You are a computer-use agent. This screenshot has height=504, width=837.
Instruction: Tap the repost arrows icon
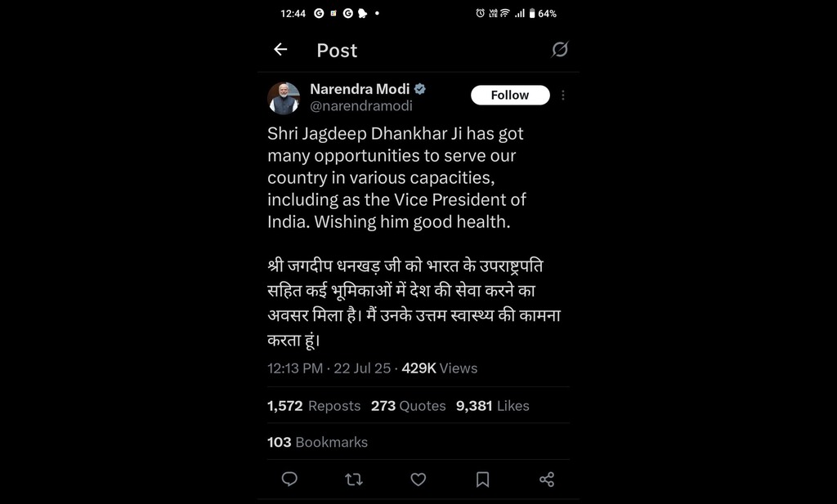[354, 479]
